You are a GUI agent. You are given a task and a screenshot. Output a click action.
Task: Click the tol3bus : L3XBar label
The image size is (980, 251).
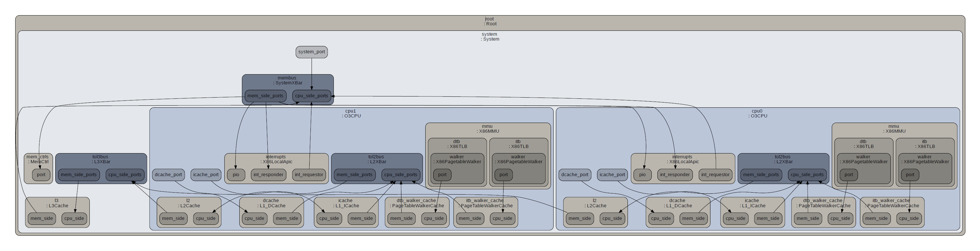[x=100, y=159]
